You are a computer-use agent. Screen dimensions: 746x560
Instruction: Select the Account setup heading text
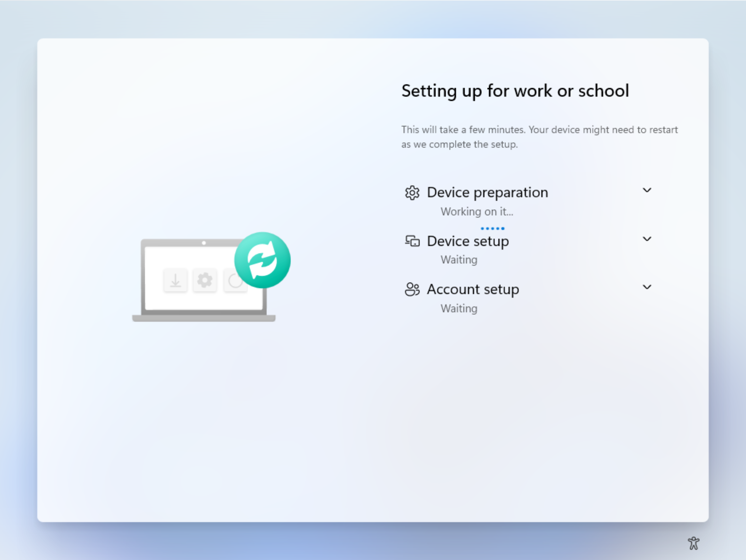point(473,289)
